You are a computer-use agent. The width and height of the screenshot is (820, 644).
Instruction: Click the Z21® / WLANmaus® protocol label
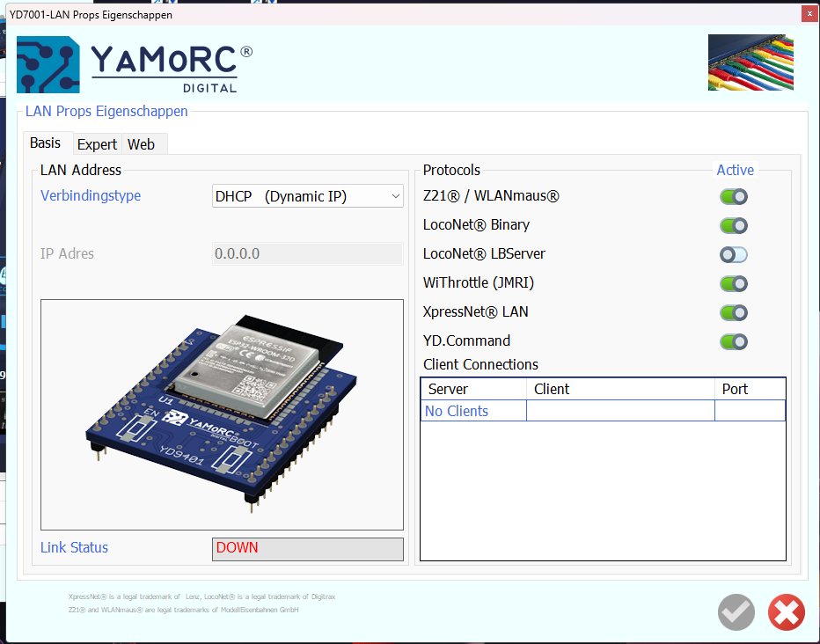491,196
